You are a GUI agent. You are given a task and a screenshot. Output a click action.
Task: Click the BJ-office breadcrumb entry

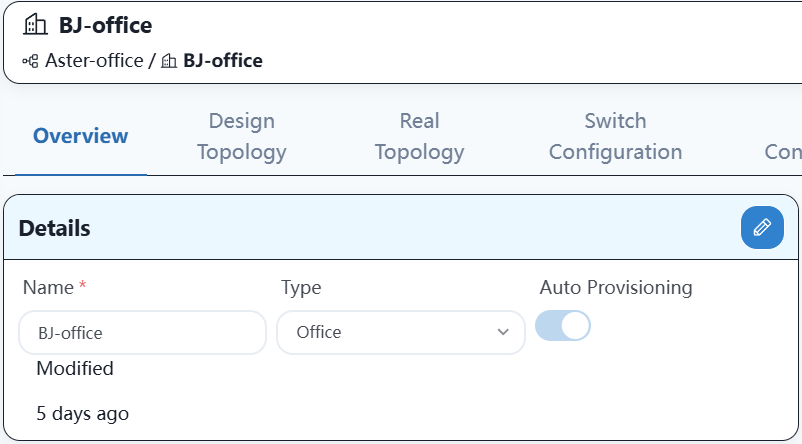pos(222,61)
